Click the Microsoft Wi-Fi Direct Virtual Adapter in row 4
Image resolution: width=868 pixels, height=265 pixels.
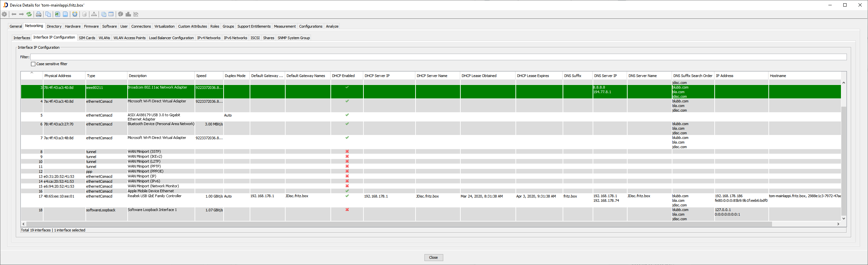coord(157,101)
